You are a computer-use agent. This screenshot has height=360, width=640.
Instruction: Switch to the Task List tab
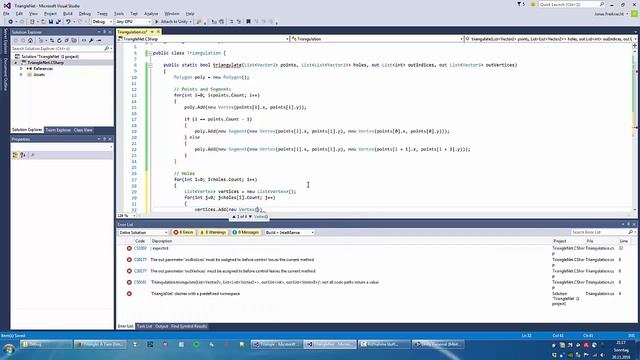pyautogui.click(x=144, y=326)
